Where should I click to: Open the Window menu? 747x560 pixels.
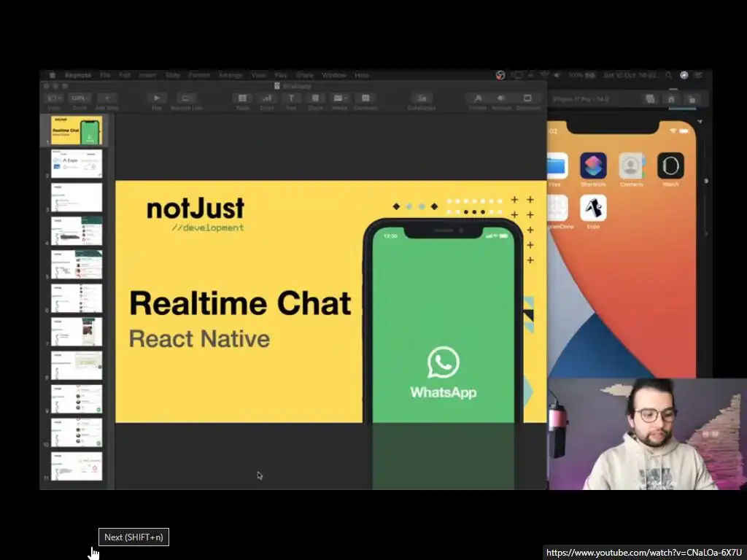click(x=334, y=75)
